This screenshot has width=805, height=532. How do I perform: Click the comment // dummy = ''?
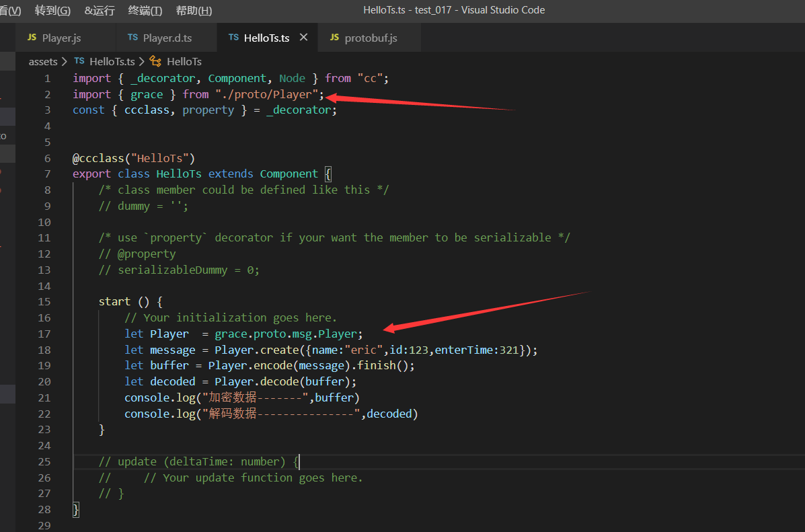click(144, 206)
